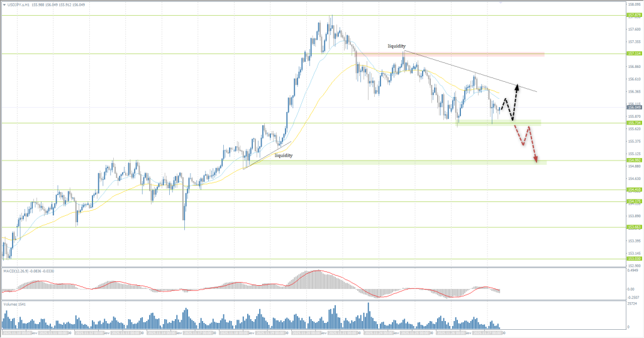Screen dimensions: 644x338
Task: Select the red resistance zone rectangle
Action: (x=472, y=55)
